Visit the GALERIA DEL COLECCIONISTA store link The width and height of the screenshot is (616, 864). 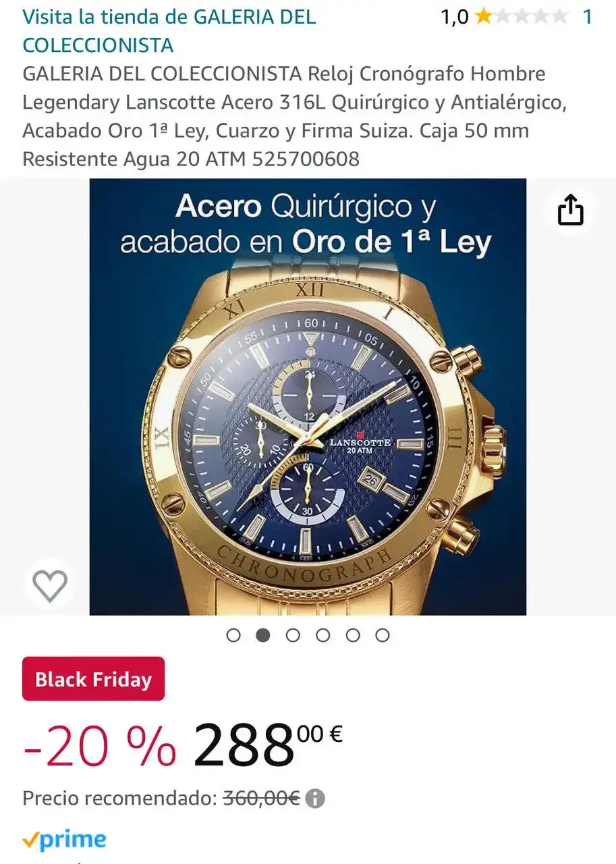pyautogui.click(x=169, y=30)
